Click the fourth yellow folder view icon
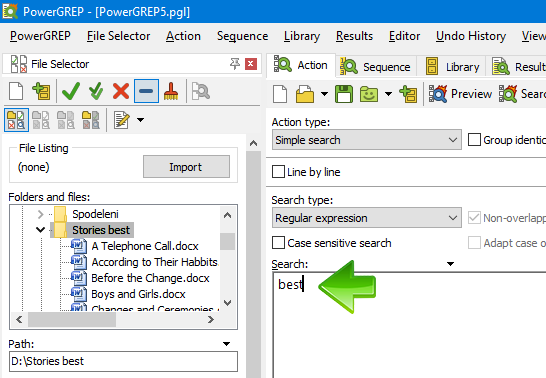The width and height of the screenshot is (546, 378). (91, 120)
